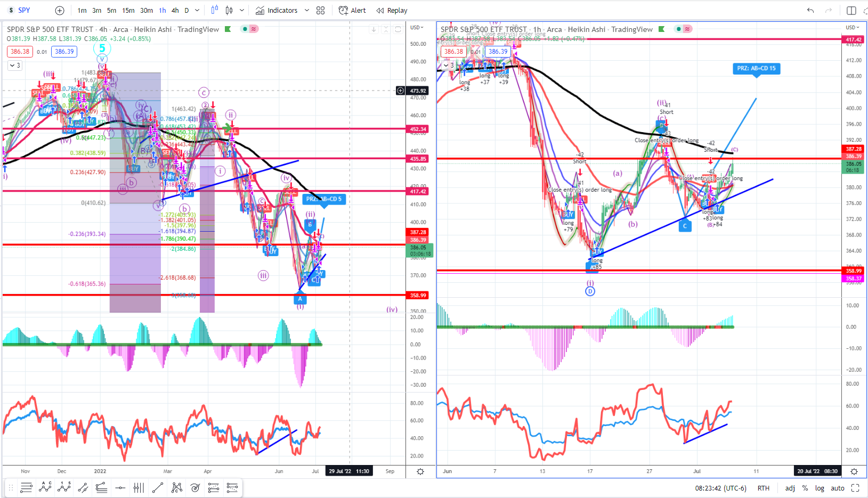
Task: Switch to the 4h timeframe
Action: pos(175,10)
